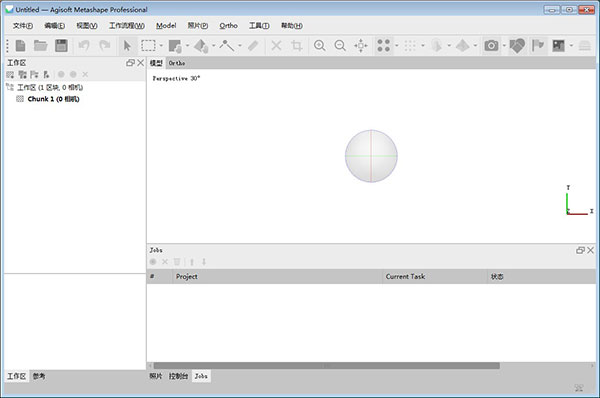Screen dimensions: 600x398
Task: Show the sparse point cloud
Action: 383,46
